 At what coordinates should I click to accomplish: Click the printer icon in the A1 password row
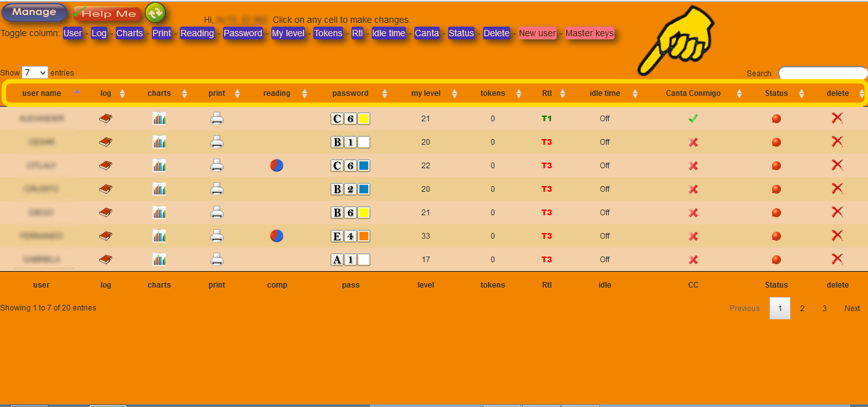coord(217,259)
